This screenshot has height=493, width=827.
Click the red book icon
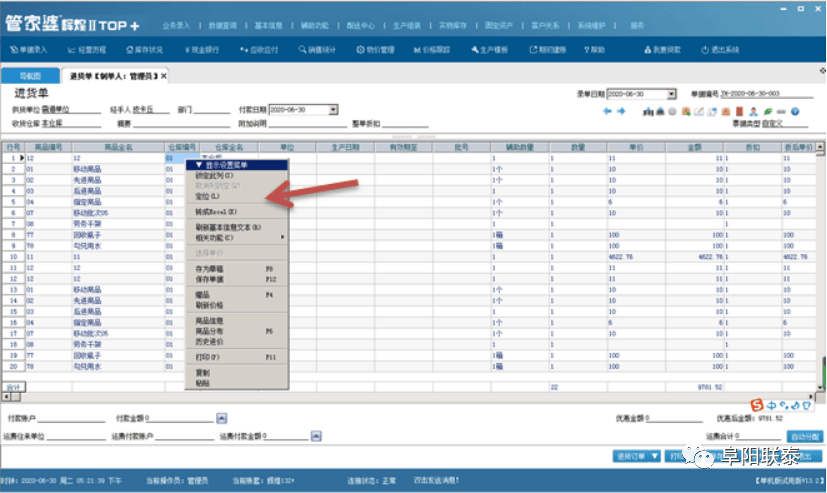click(739, 112)
